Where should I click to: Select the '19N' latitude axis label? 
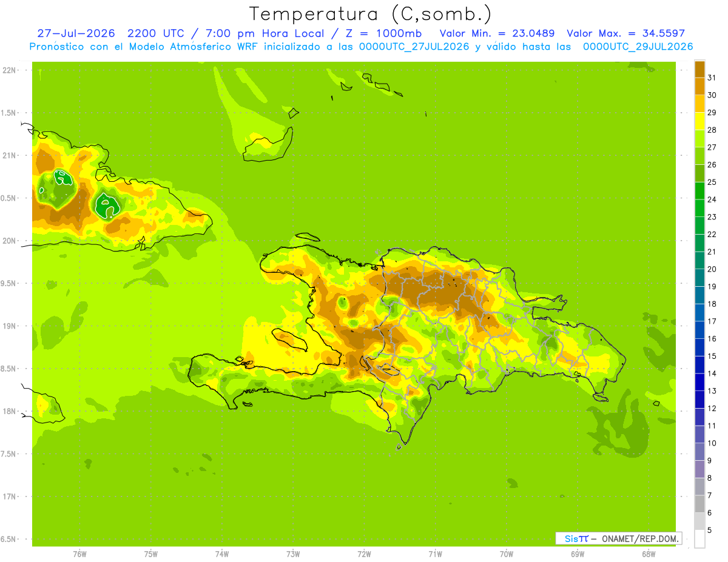(x=8, y=326)
